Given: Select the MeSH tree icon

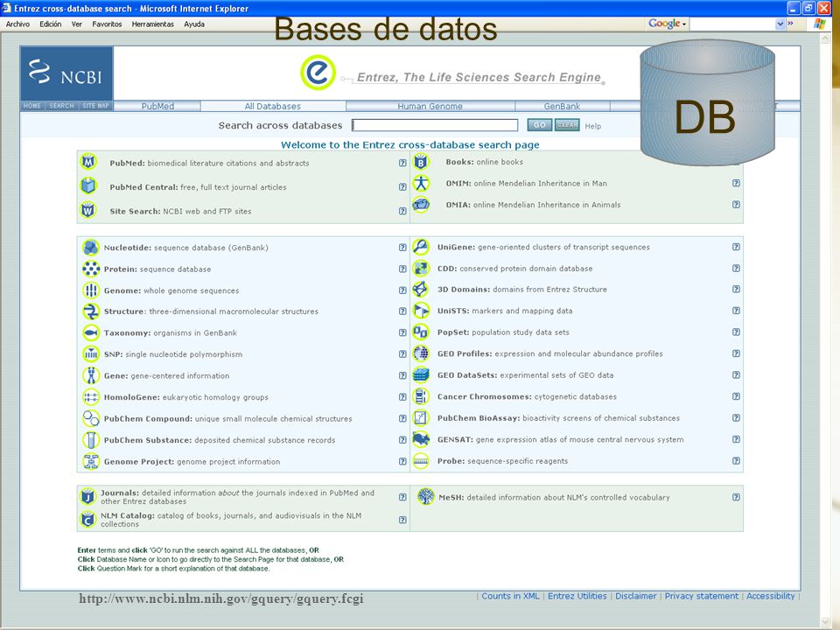Looking at the screenshot, I should [426, 497].
